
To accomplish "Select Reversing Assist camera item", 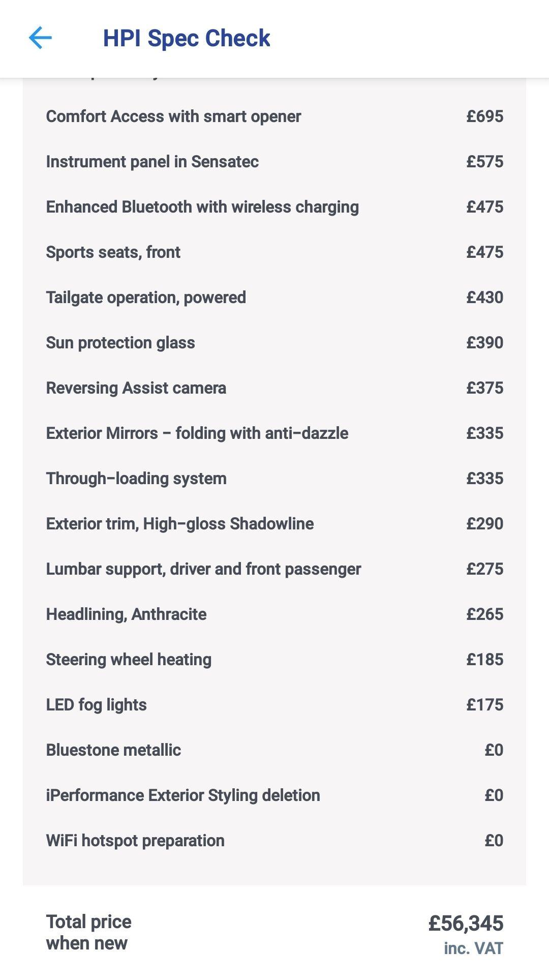I will point(274,388).
